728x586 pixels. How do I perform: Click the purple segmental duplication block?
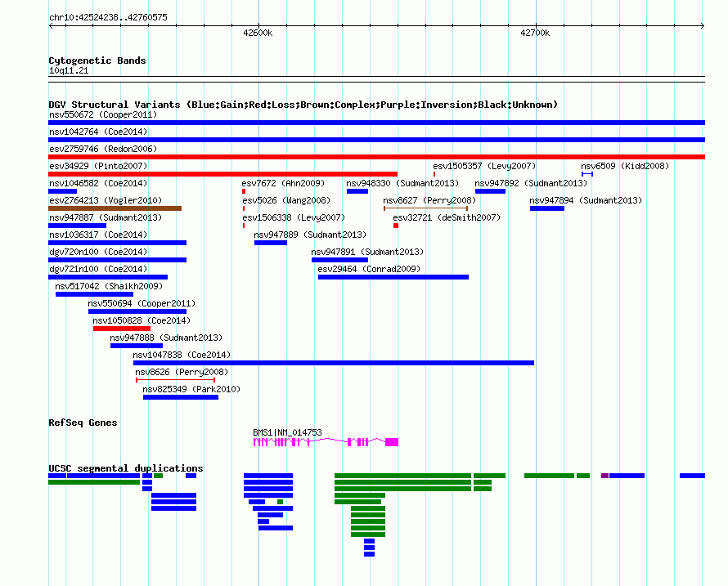point(604,476)
